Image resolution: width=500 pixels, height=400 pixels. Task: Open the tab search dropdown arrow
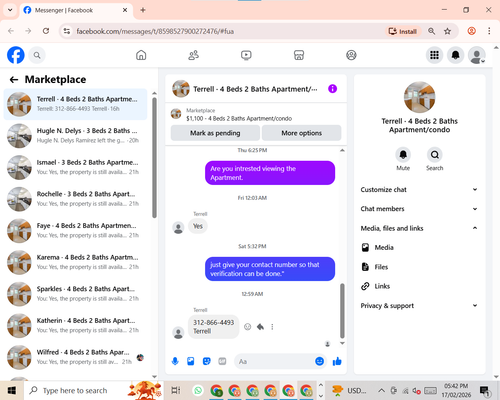(x=10, y=10)
